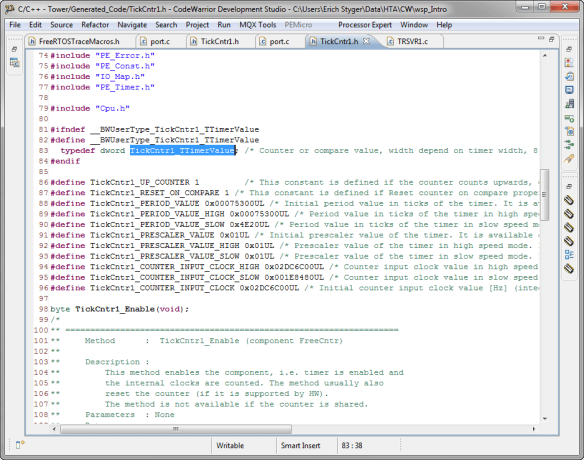
Task: Switch to the TRSVR1.c tab
Action: click(412, 41)
